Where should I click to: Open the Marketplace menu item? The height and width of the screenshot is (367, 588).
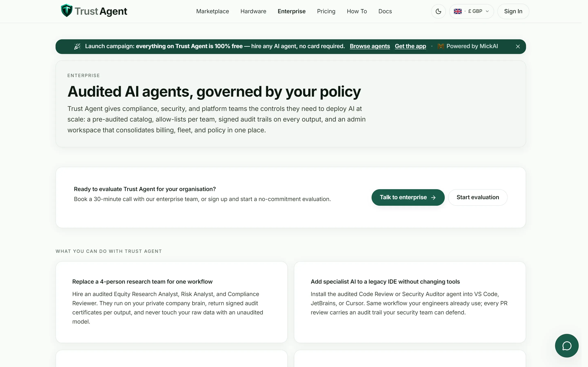point(212,11)
